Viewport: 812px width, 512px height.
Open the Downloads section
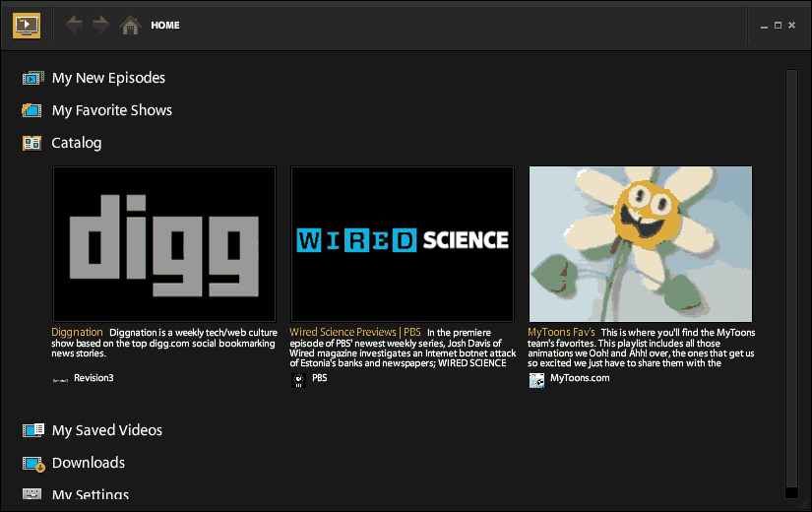click(x=89, y=462)
